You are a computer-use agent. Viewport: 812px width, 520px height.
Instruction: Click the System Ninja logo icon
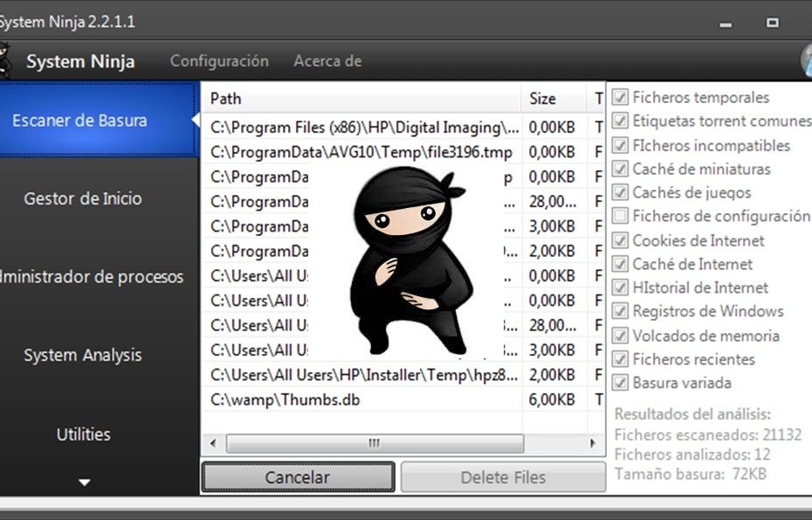pos(4,60)
